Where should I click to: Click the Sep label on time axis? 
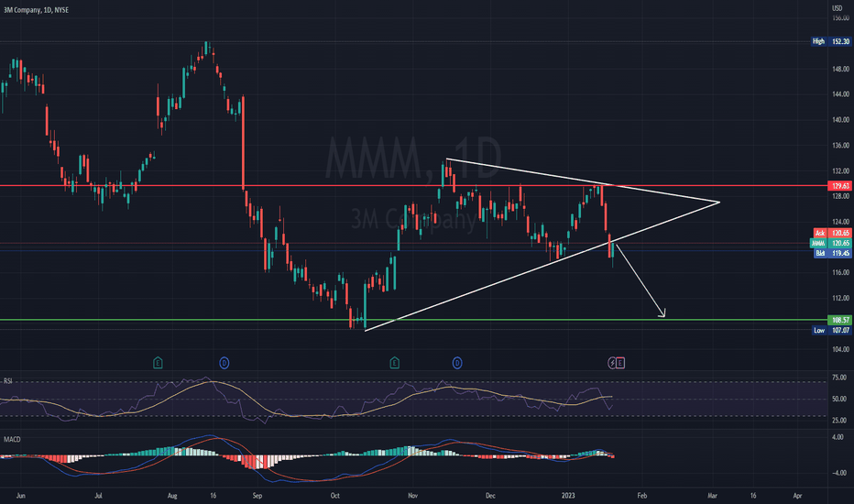257,496
